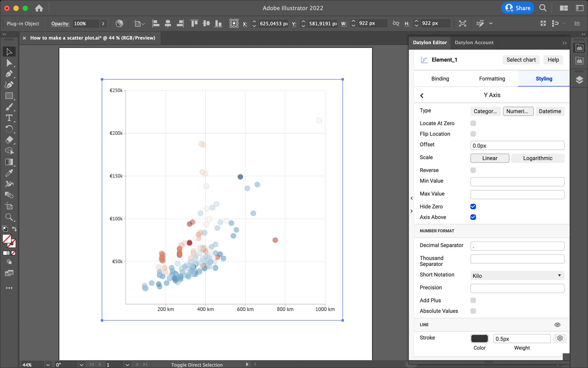Select the Selection tool
The image size is (588, 368).
(9, 52)
